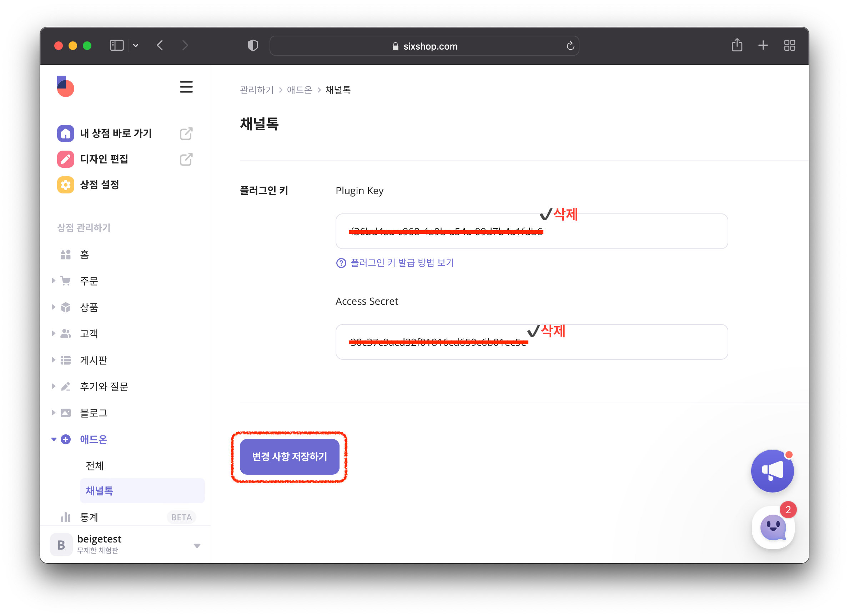Image resolution: width=849 pixels, height=616 pixels.
Task: Click 애드온 breadcrumb link
Action: (x=299, y=90)
